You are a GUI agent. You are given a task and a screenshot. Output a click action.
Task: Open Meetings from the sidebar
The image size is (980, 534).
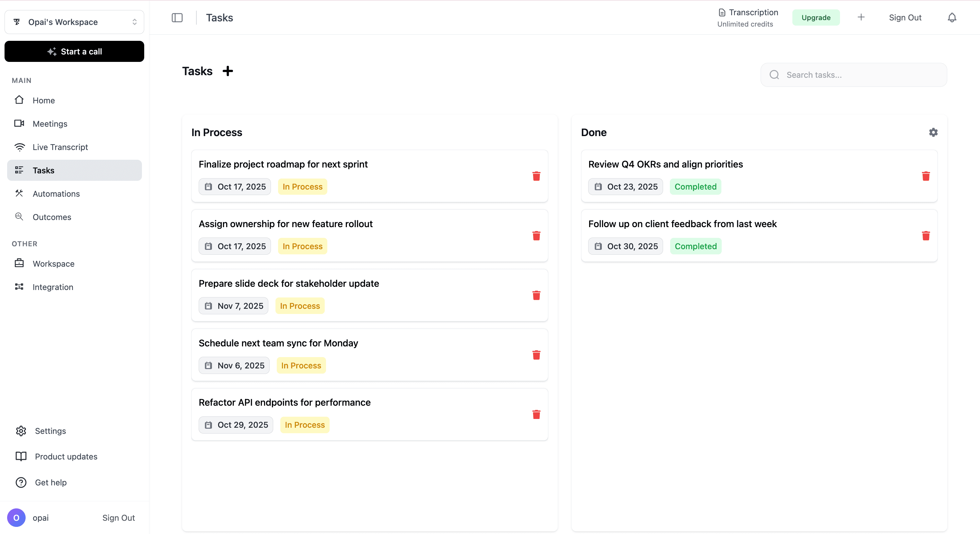click(51, 123)
